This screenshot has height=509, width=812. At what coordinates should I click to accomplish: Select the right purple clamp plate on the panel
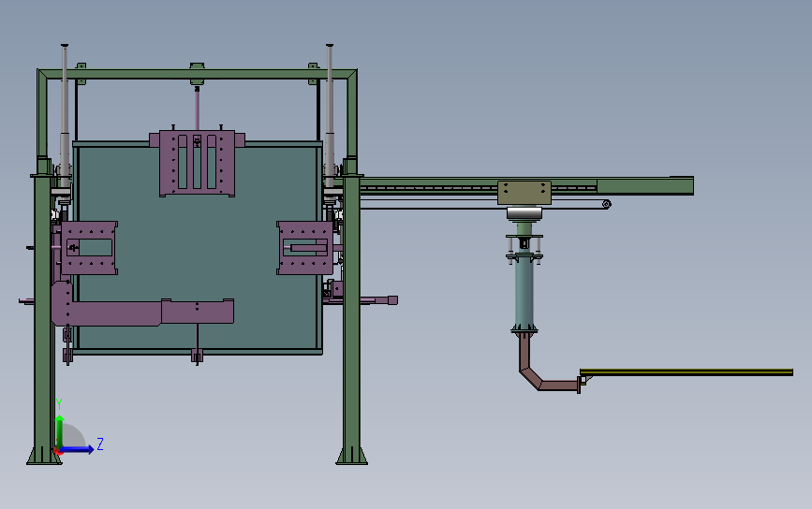[x=305, y=248]
